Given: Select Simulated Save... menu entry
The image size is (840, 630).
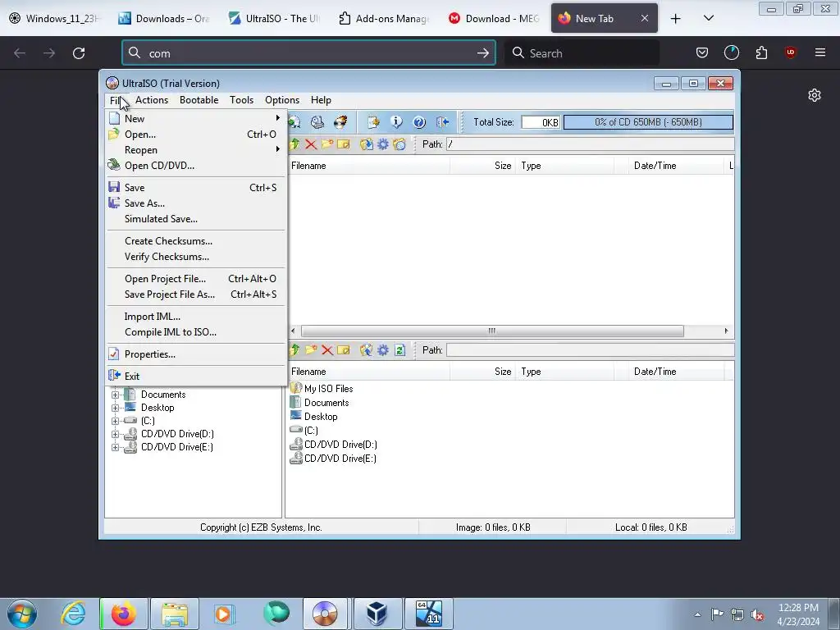Looking at the screenshot, I should [x=195, y=218].
